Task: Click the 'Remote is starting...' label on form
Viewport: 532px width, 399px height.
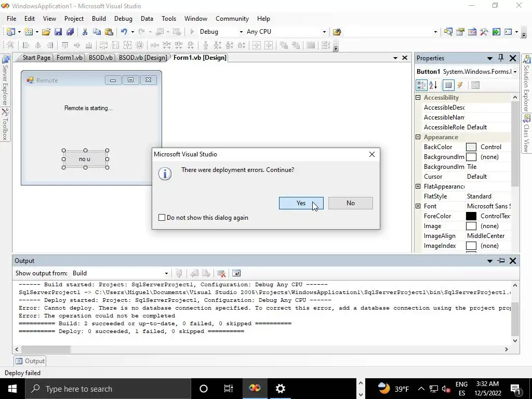Action: point(88,108)
